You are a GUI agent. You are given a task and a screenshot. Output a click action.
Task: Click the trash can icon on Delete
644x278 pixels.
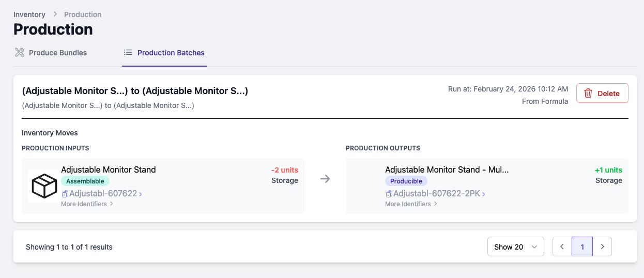(588, 94)
